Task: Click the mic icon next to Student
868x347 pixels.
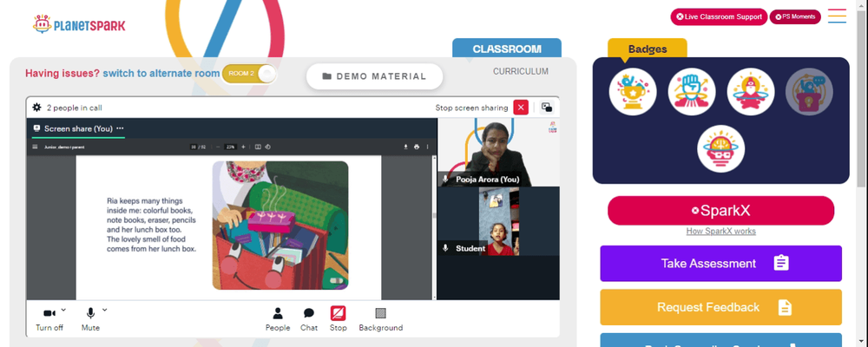Action: [445, 248]
